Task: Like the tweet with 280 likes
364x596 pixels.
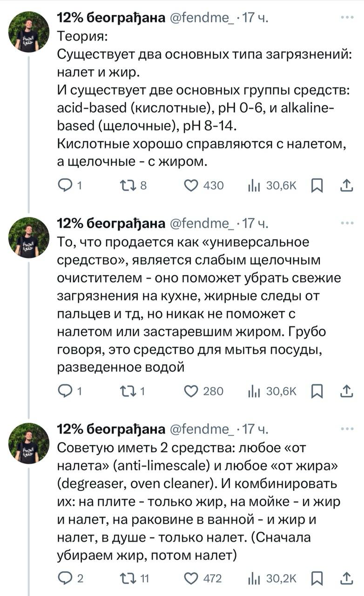Action: tap(191, 391)
